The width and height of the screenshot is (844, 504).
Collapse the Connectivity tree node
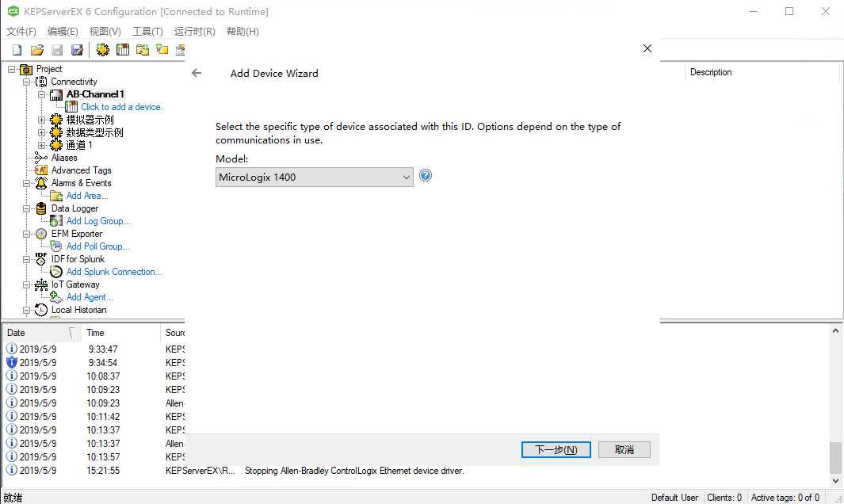(26, 82)
